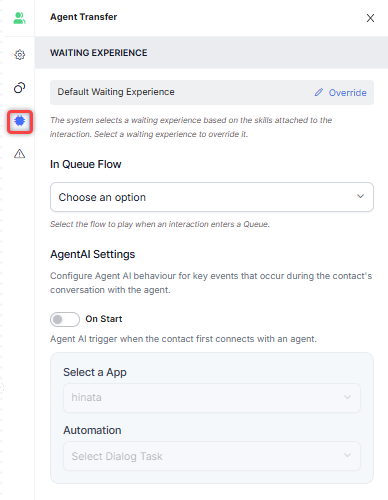Open the linked-circles connections tab icon
Image resolution: width=388 pixels, height=500 pixels.
coord(20,88)
